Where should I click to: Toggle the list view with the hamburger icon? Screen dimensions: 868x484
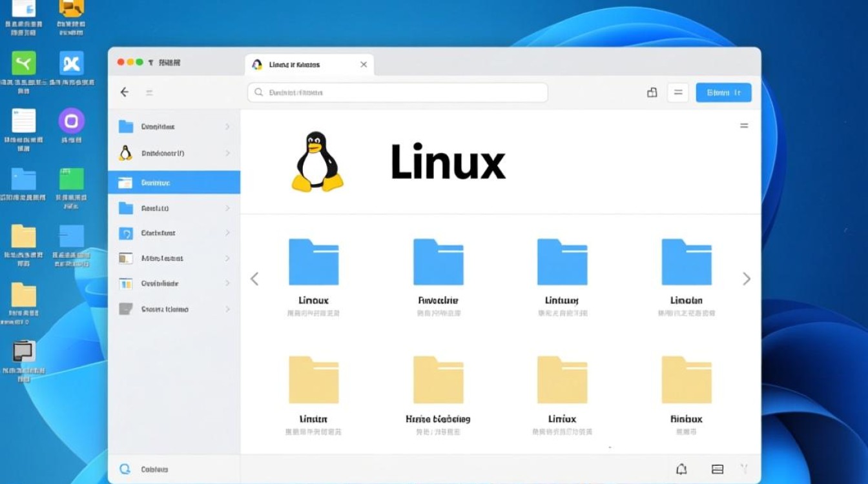pos(677,92)
